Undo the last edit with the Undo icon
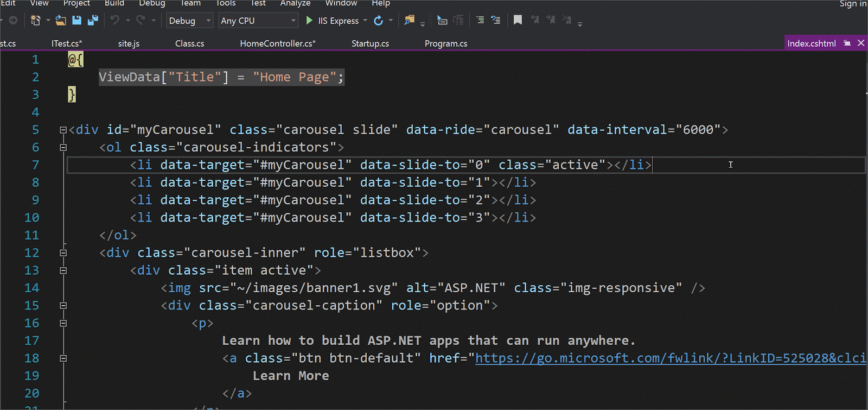 click(x=114, y=20)
